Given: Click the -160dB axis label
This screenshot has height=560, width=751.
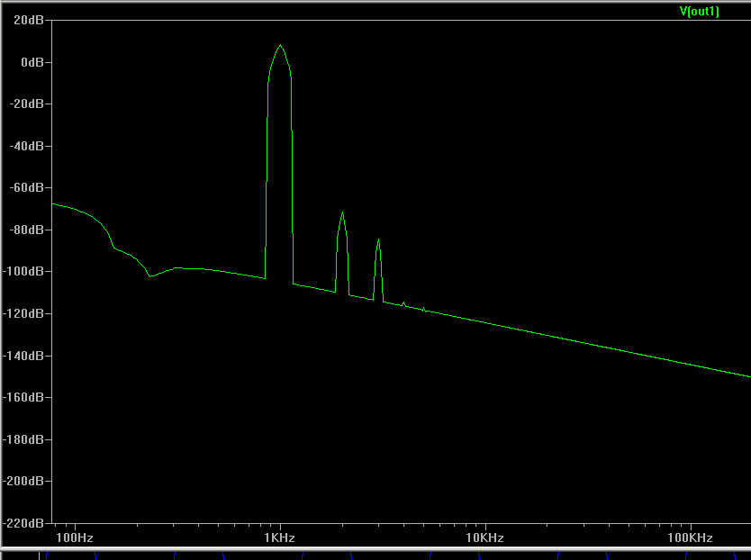Looking at the screenshot, I should click(x=23, y=397).
